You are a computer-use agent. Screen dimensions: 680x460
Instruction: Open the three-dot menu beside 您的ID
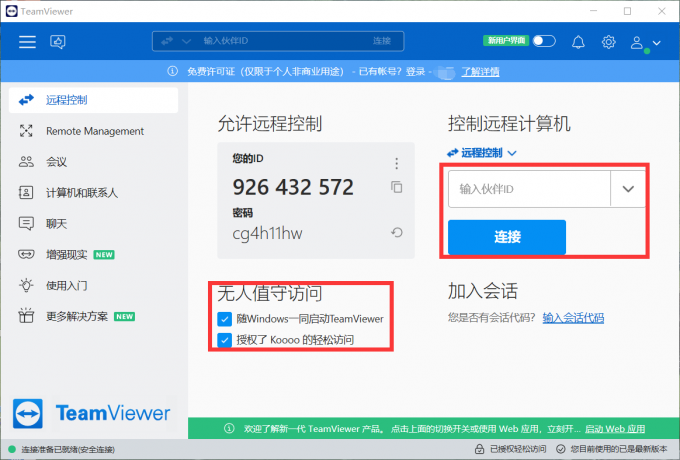click(396, 163)
